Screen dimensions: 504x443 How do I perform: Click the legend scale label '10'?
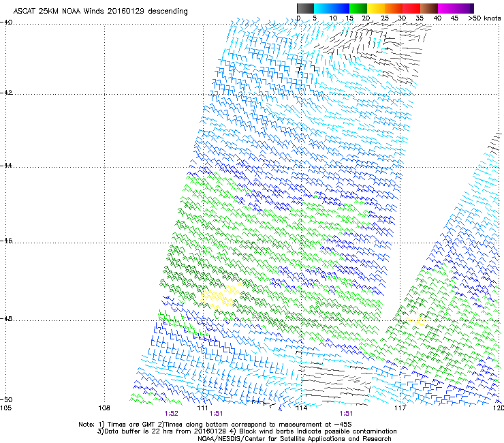(x=333, y=18)
